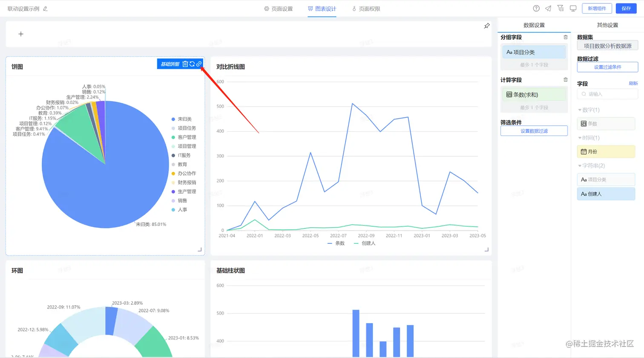Image resolution: width=644 pixels, height=358 pixels.
Task: Switch to 图表设计 tab
Action: point(322,9)
